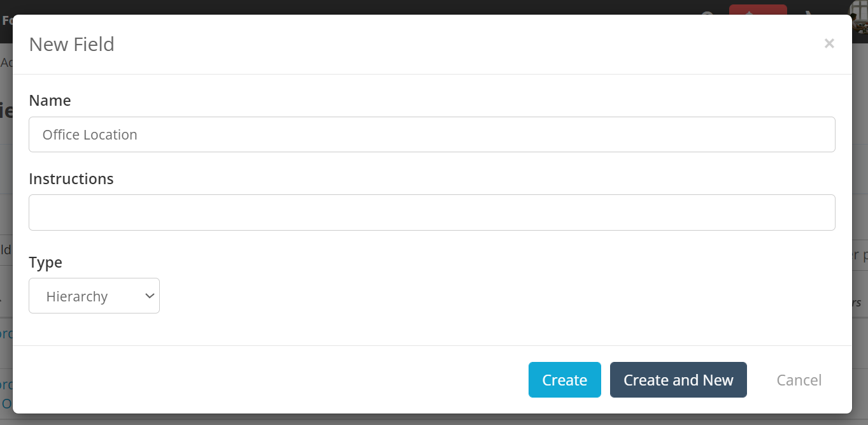The image size is (868, 425).
Task: Select the Hierarchy text in Type combo box
Action: point(77,296)
